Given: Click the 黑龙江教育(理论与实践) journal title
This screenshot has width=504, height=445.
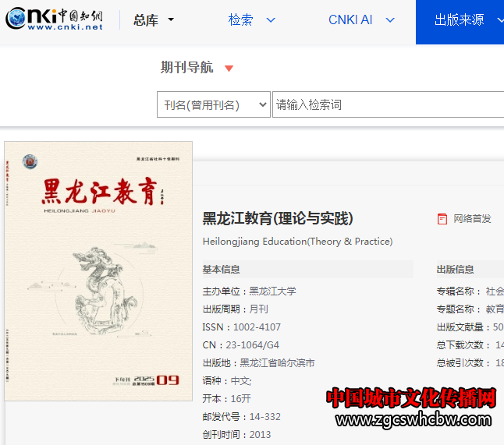Looking at the screenshot, I should click(x=278, y=218).
